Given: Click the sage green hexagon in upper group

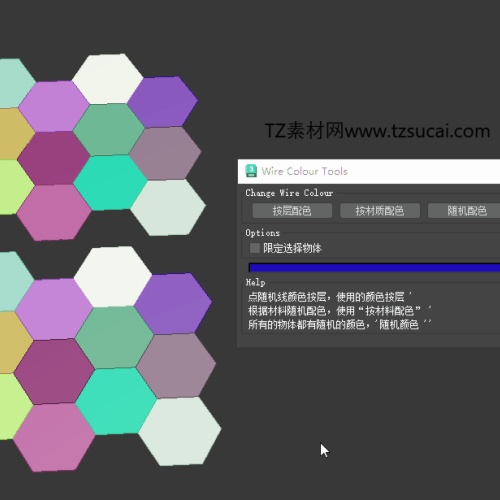Looking at the screenshot, I should pos(109,130).
